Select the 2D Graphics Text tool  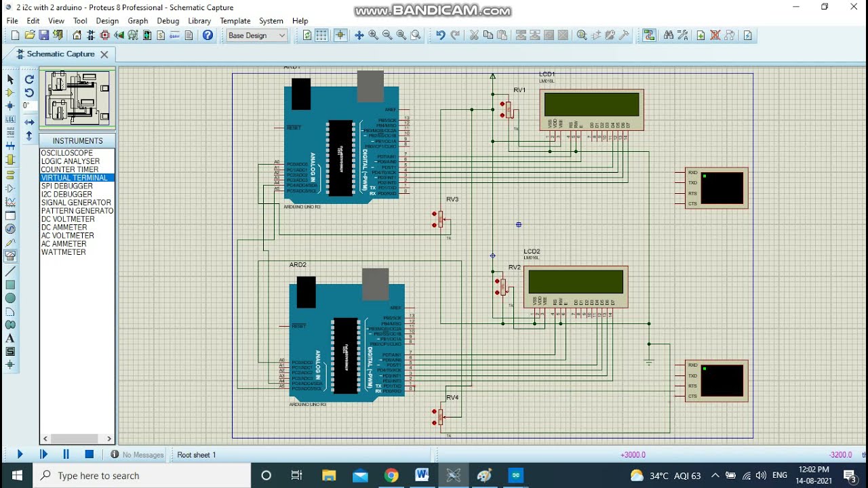10,338
